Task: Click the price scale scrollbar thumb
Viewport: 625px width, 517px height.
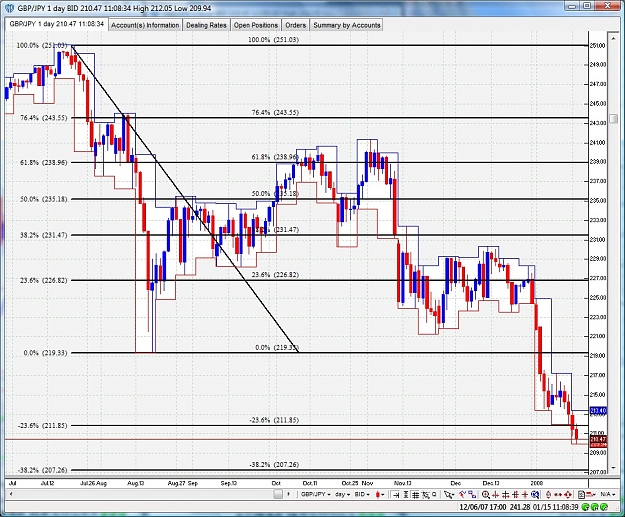Action: (614, 119)
